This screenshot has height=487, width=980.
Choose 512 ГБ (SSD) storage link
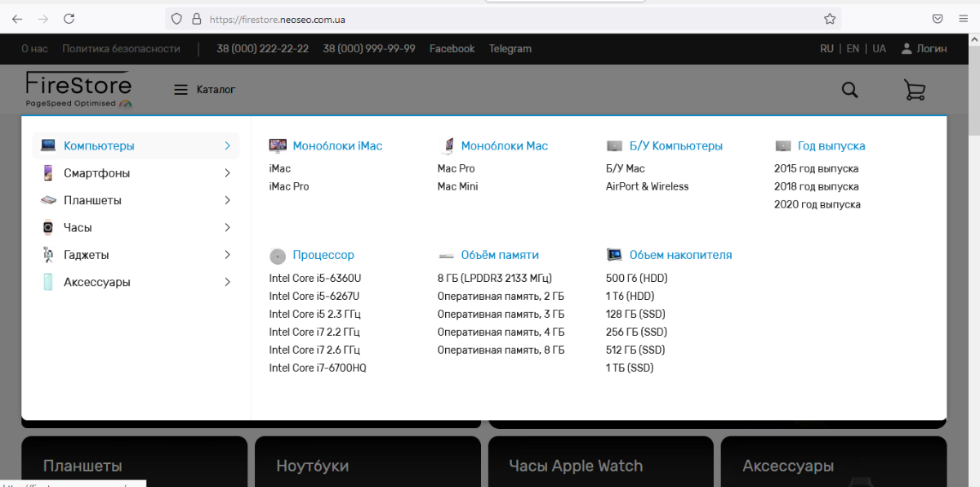636,350
